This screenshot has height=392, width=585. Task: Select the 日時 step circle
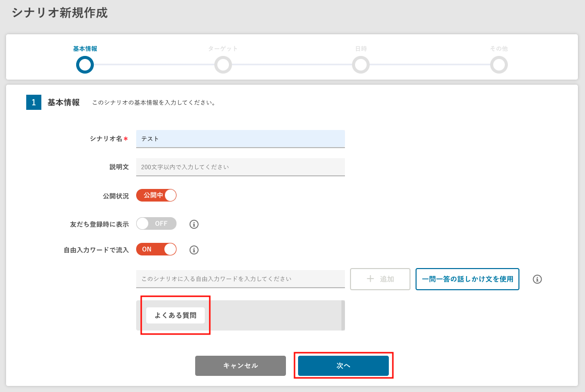[361, 64]
